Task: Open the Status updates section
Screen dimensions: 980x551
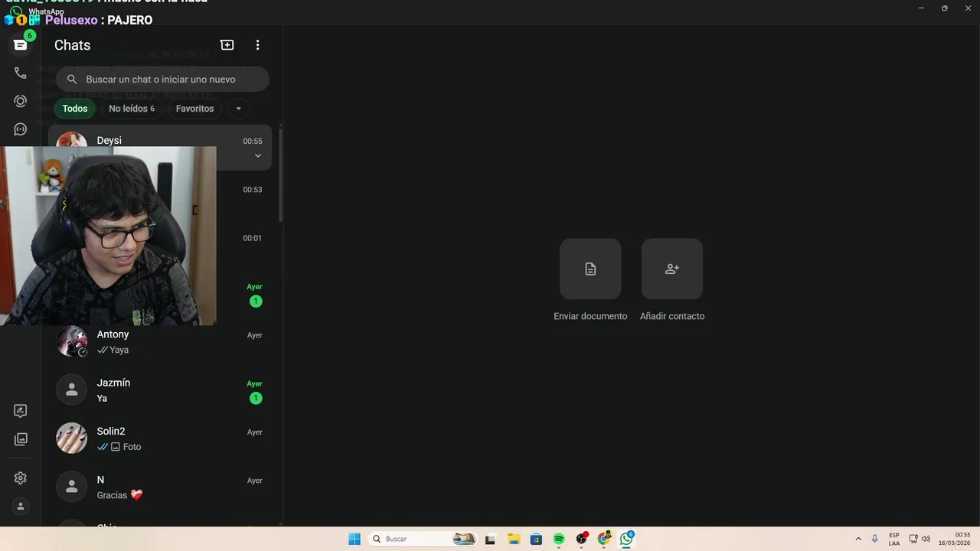Action: pyautogui.click(x=21, y=101)
